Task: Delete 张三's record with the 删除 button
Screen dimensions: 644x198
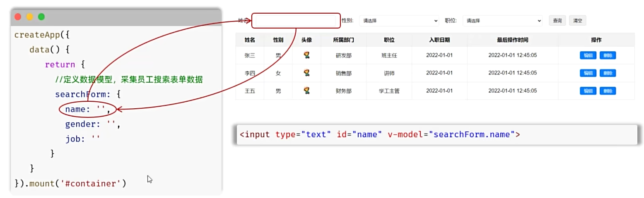Action: point(608,55)
